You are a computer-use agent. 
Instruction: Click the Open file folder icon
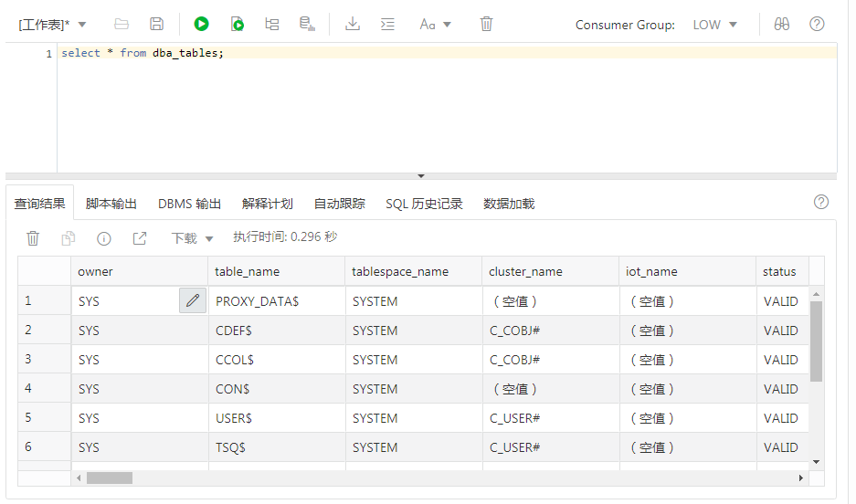(122, 25)
